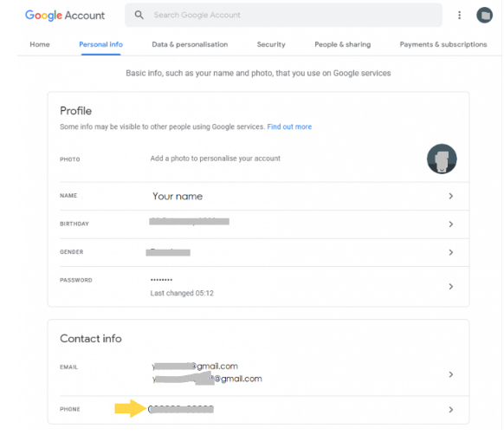Click the 'Your name' value

tap(178, 196)
